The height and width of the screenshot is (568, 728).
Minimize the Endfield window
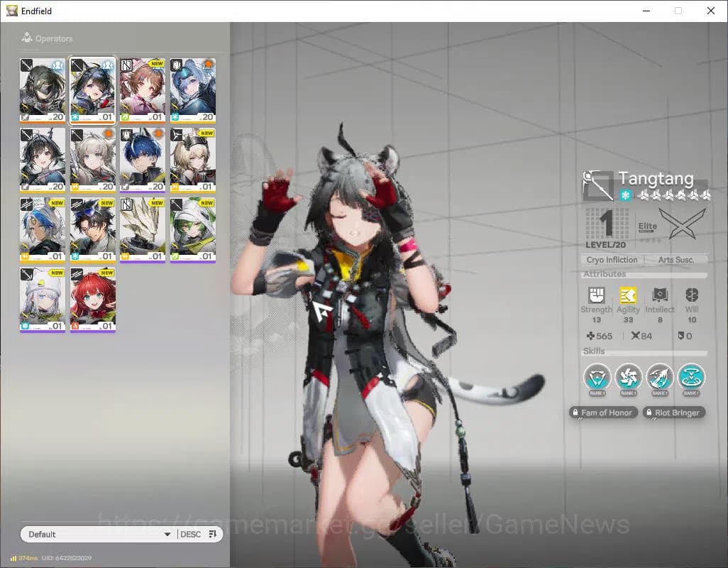646,11
